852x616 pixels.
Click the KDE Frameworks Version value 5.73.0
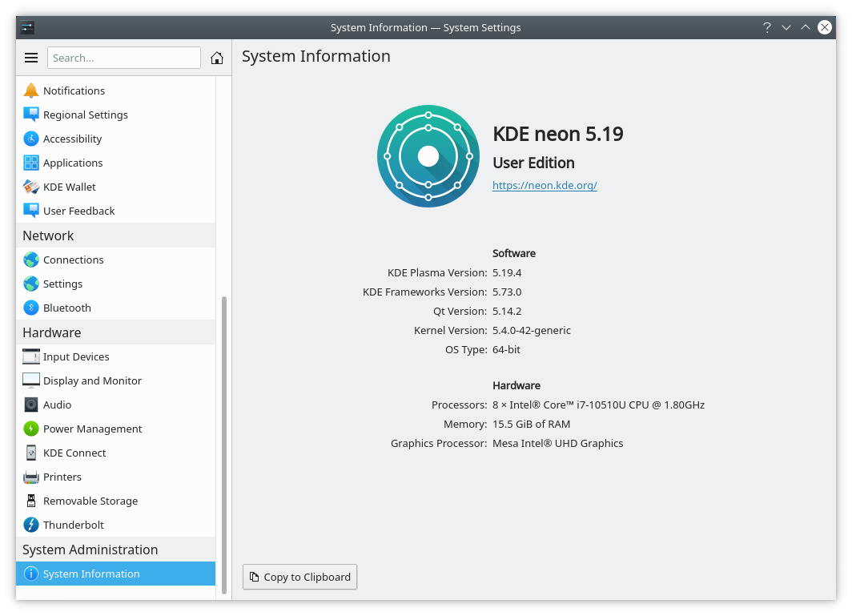(x=507, y=292)
